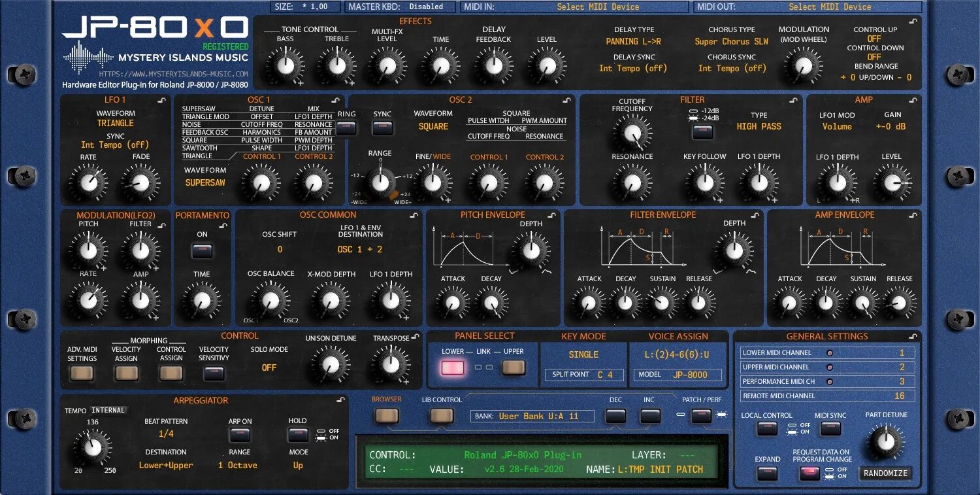Viewport: 980px width, 495px height.
Task: Toggle the MIDI SYNC button
Action: click(x=830, y=429)
